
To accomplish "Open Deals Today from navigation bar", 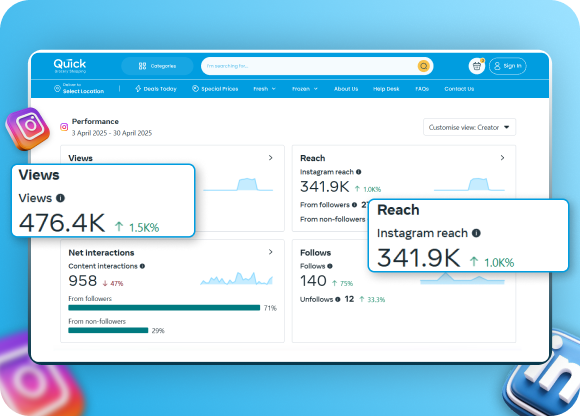I will click(x=156, y=89).
